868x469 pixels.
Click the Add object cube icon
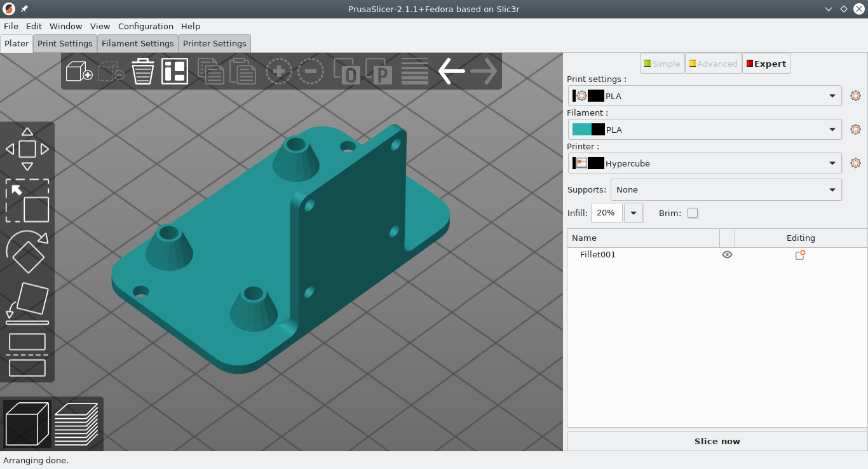click(x=79, y=71)
